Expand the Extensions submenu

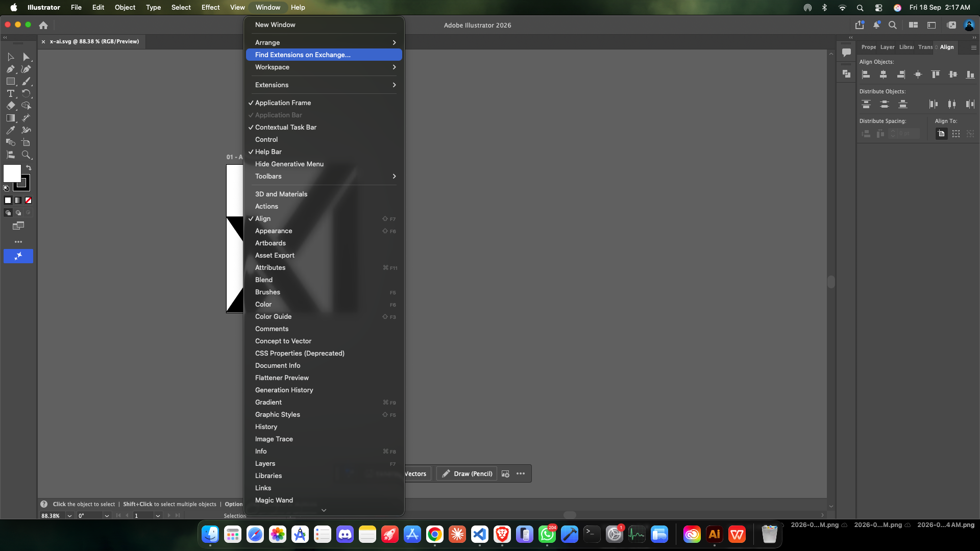[324, 85]
